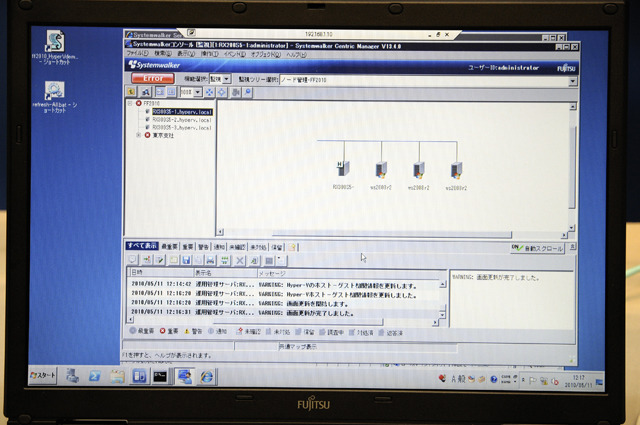Click the green lines event toolbar icon
The width and height of the screenshot is (640, 425).
(224, 260)
